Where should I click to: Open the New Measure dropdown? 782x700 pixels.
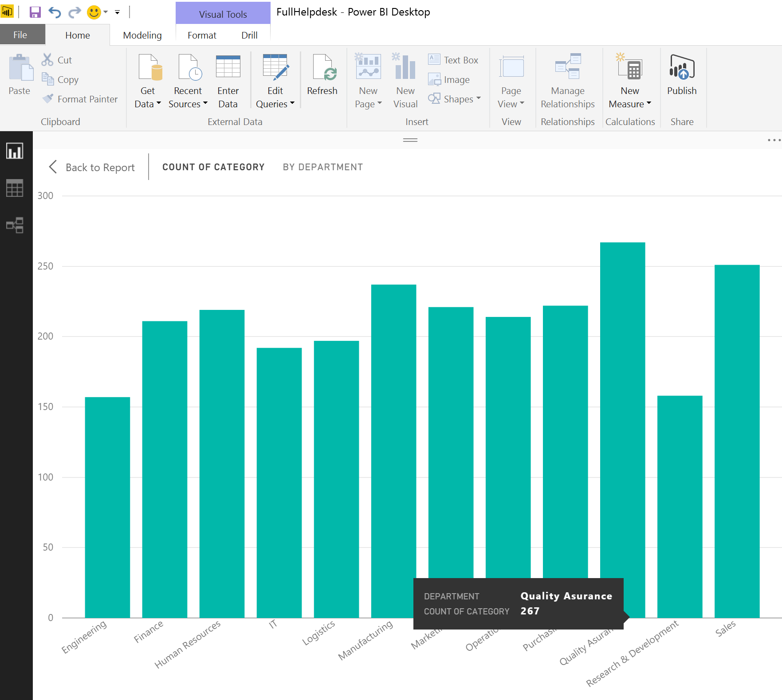648,103
